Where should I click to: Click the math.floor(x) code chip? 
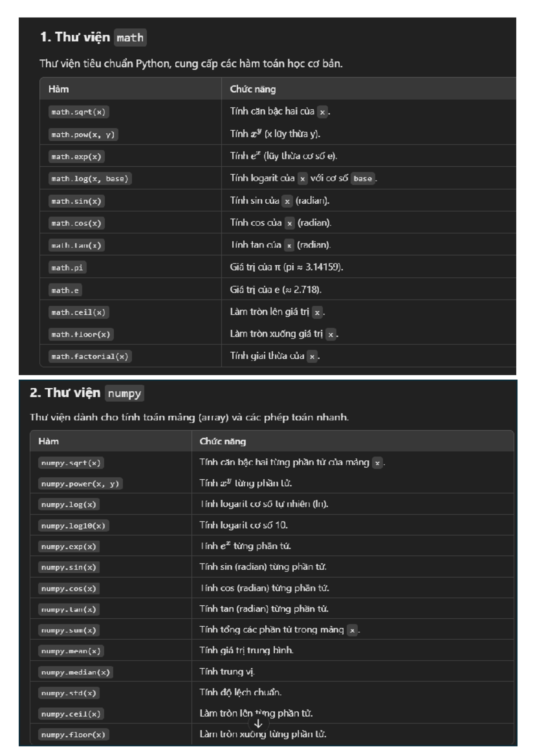tap(81, 334)
